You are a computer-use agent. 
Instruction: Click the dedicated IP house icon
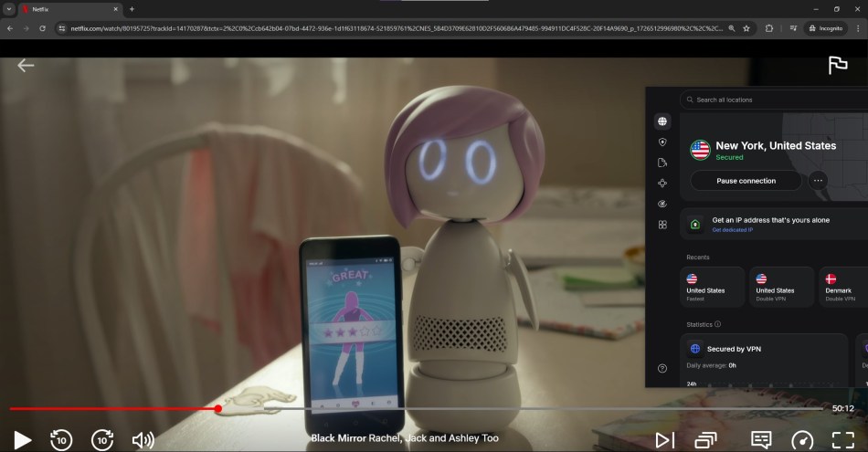(x=695, y=225)
